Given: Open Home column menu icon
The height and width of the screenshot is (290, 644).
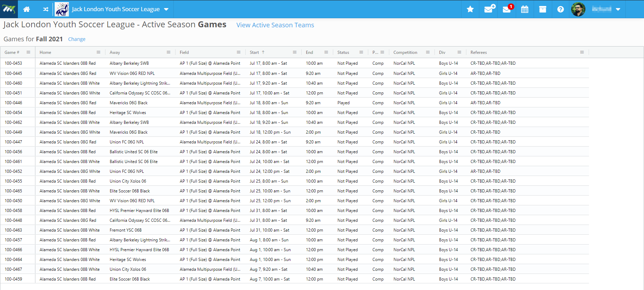Looking at the screenshot, I should click(98, 52).
